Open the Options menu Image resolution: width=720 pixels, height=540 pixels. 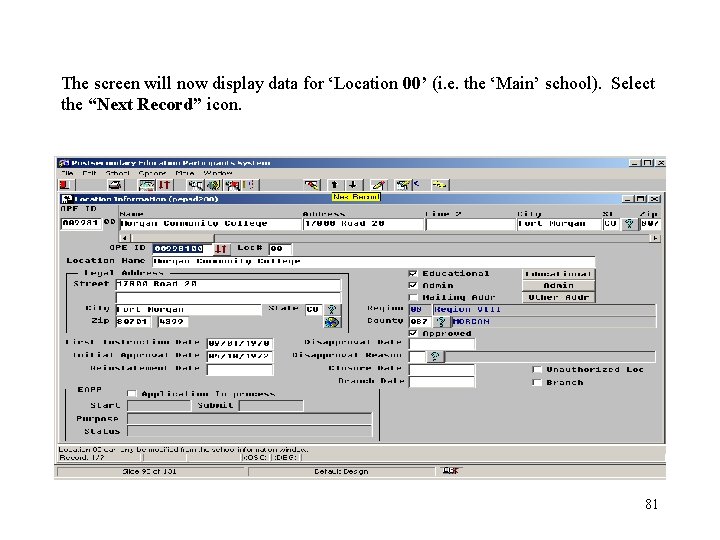pos(152,173)
